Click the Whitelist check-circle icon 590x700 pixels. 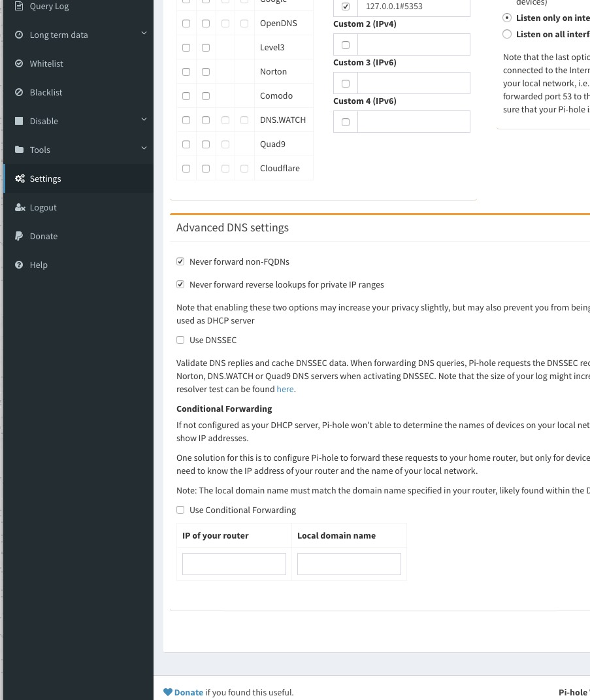[x=19, y=63]
